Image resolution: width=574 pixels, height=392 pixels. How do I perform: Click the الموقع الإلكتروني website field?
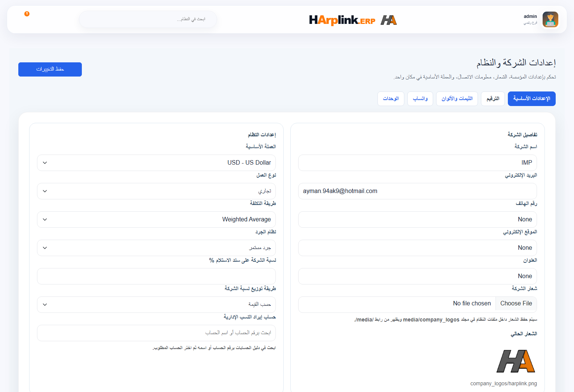click(417, 248)
